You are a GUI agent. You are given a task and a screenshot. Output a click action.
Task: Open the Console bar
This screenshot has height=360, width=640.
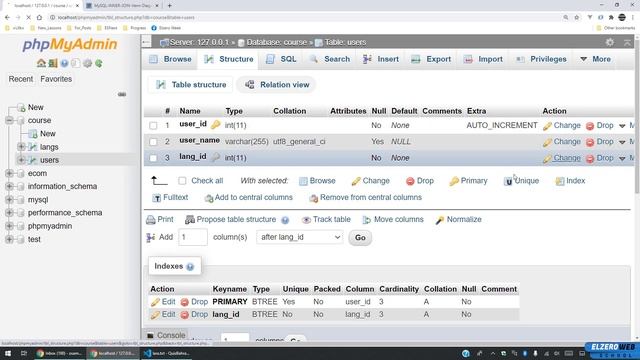click(166, 336)
